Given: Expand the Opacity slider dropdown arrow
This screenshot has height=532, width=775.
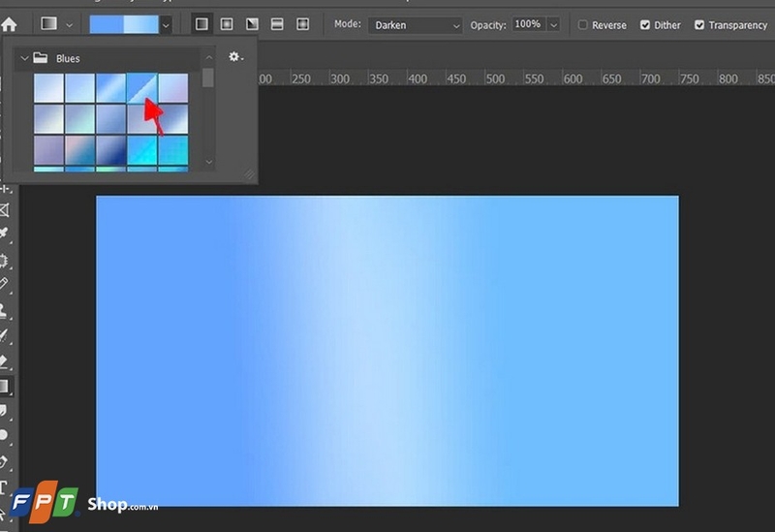Looking at the screenshot, I should [552, 25].
